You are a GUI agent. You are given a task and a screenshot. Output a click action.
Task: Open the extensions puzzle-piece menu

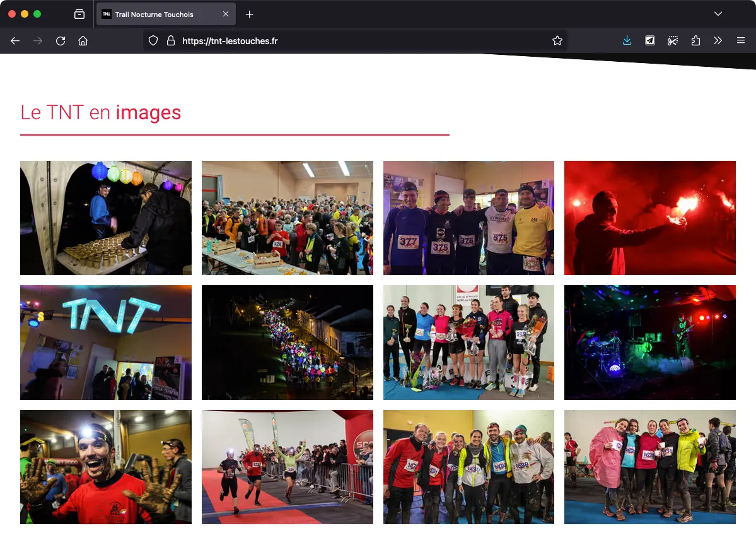tap(695, 40)
